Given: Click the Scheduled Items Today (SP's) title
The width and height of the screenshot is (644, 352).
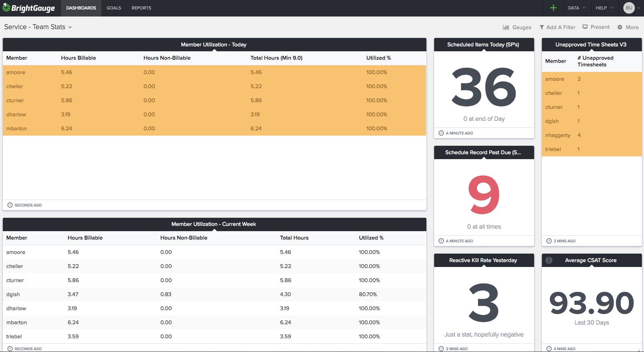Looking at the screenshot, I should click(x=483, y=45).
